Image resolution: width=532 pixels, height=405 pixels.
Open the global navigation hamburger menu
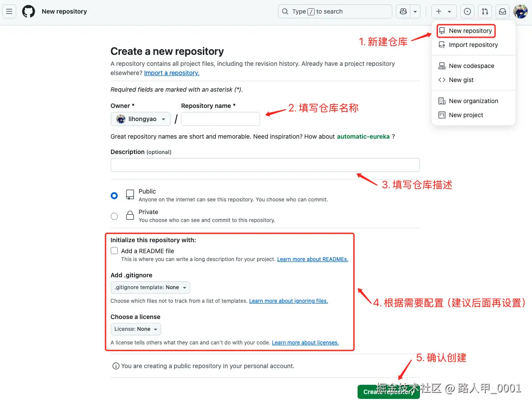(9, 11)
